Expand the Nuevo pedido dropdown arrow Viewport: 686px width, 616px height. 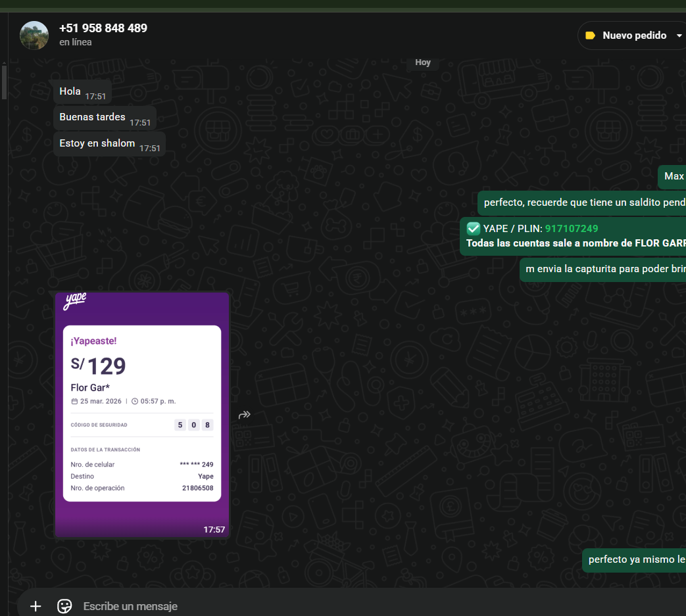[x=679, y=36]
